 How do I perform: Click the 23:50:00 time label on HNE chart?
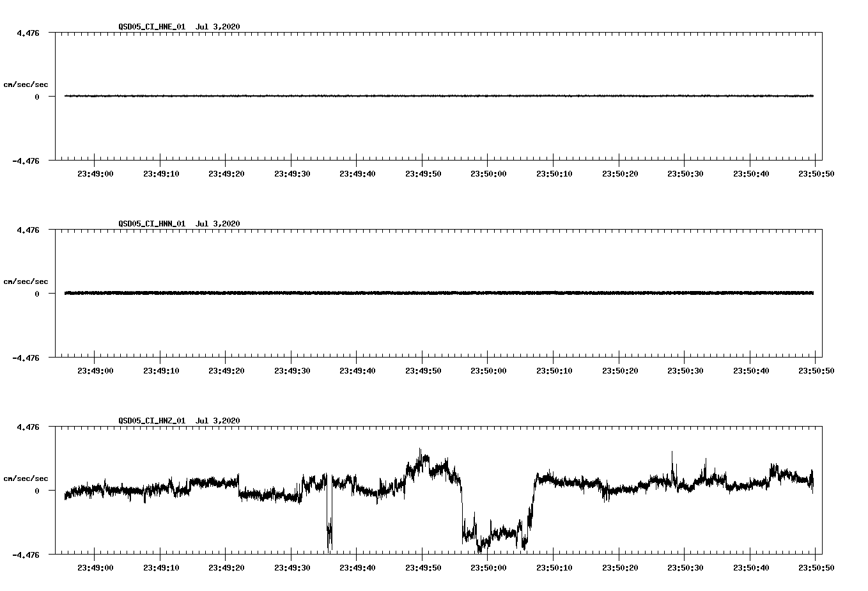pos(488,173)
